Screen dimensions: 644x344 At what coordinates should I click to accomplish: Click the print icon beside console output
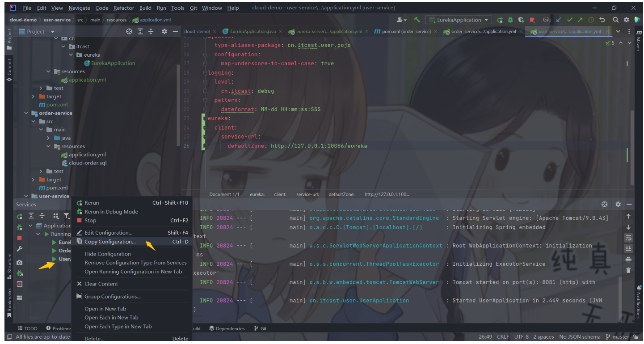(x=628, y=259)
